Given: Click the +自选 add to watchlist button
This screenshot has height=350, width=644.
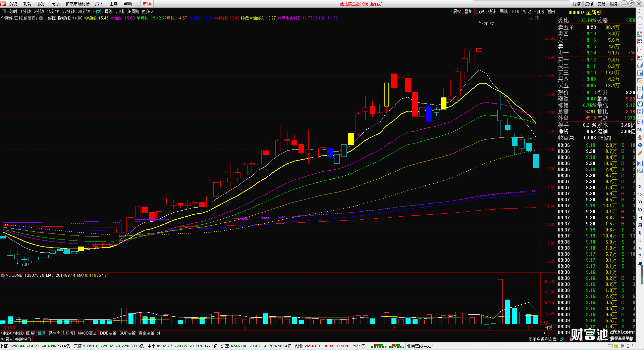Looking at the screenshot, I should tap(539, 11).
